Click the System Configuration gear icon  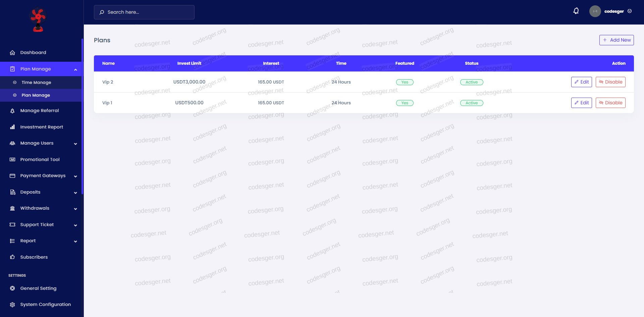pos(12,305)
